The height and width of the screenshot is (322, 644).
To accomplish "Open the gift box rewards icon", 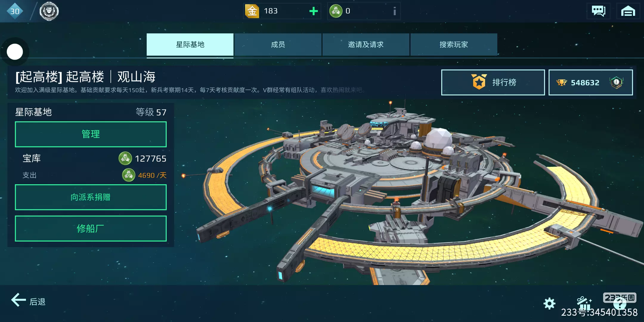I will pyautogui.click(x=584, y=304).
